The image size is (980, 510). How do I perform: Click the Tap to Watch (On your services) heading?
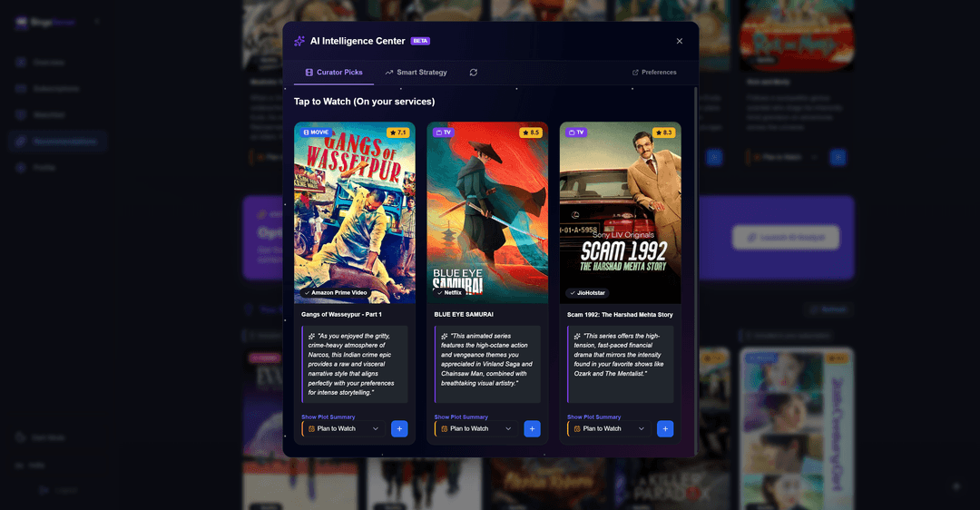365,102
